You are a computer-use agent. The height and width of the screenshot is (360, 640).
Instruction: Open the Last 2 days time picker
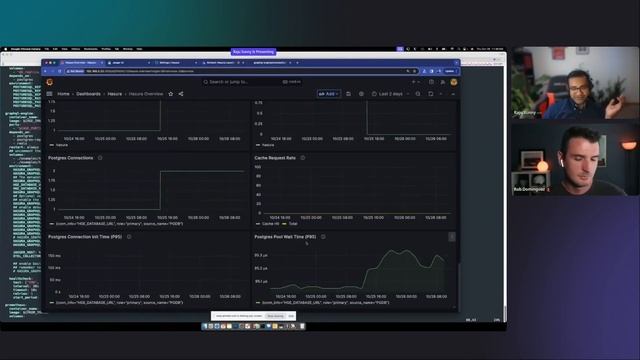point(391,94)
